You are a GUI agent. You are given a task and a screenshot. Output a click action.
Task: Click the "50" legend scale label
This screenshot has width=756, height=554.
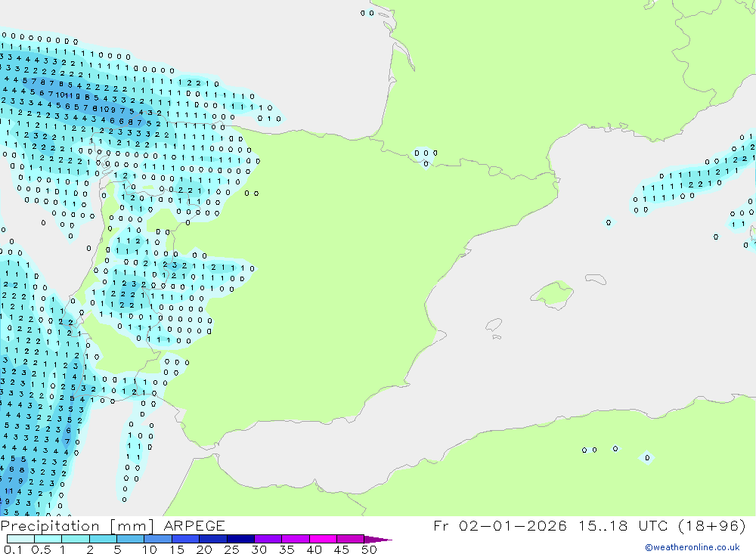click(369, 549)
